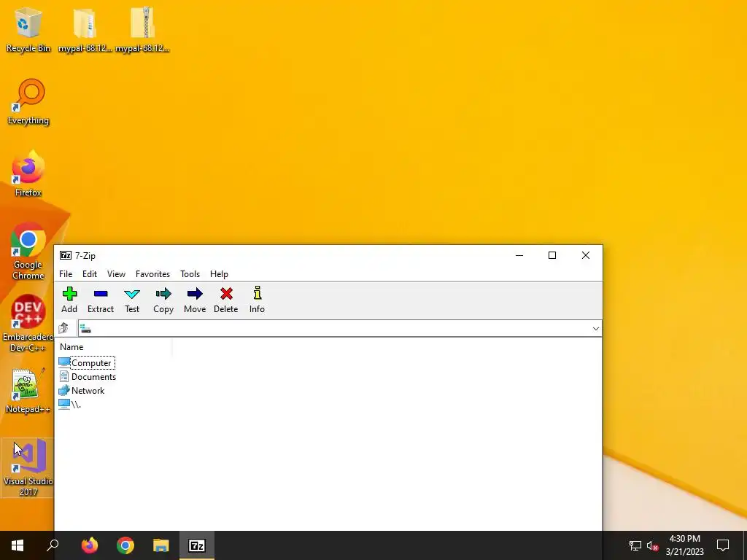The height and width of the screenshot is (560, 747).
Task: Open the Windows Start menu
Action: (18, 545)
